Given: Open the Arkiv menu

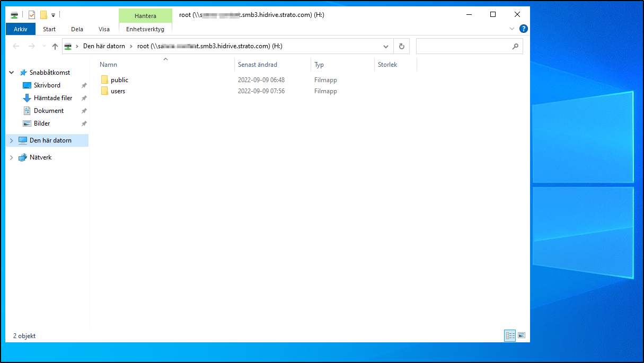Looking at the screenshot, I should 21,29.
